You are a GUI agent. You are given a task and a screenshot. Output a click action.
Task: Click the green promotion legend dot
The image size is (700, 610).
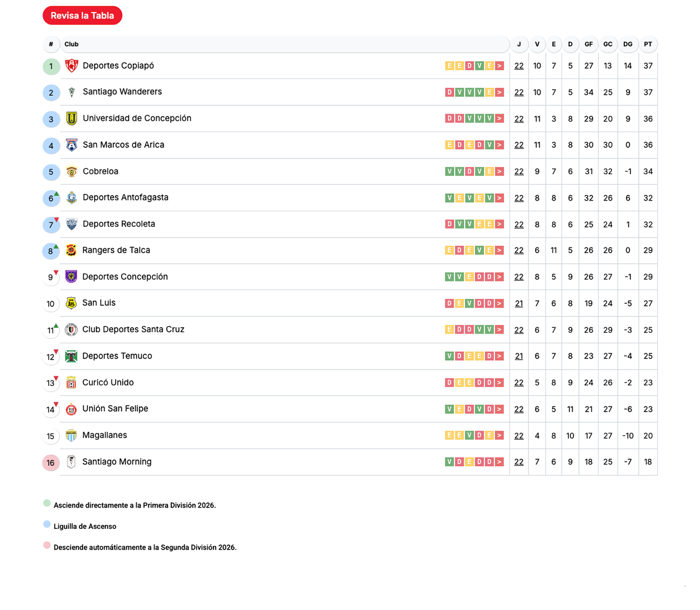point(47,503)
